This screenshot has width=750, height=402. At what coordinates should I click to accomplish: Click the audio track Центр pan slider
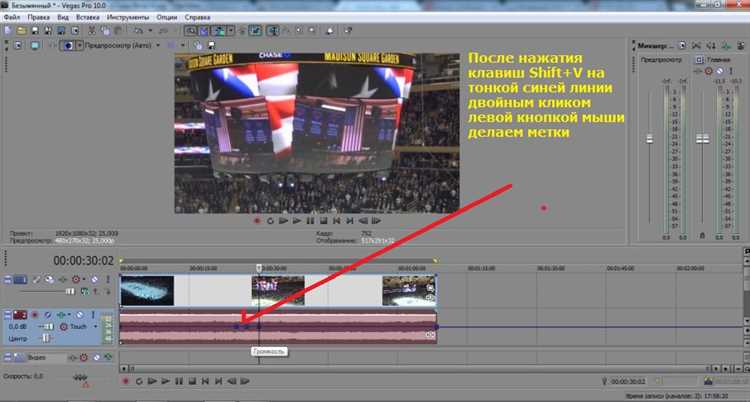coord(46,338)
